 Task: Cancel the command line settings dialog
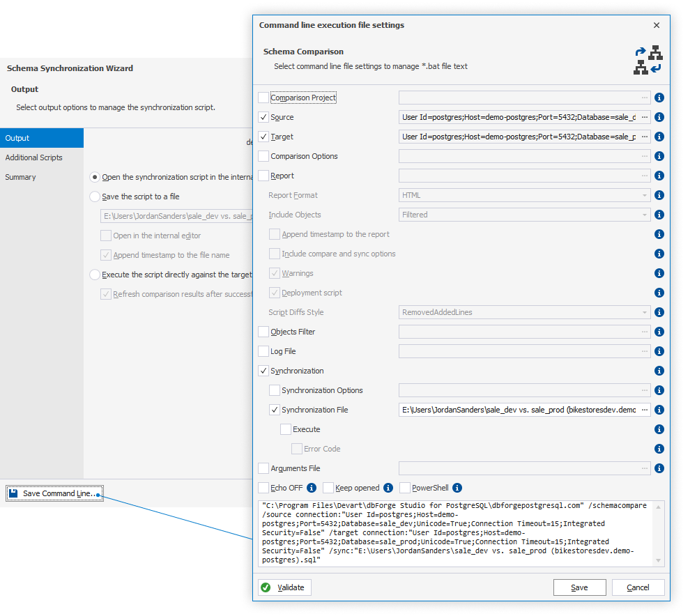point(638,587)
